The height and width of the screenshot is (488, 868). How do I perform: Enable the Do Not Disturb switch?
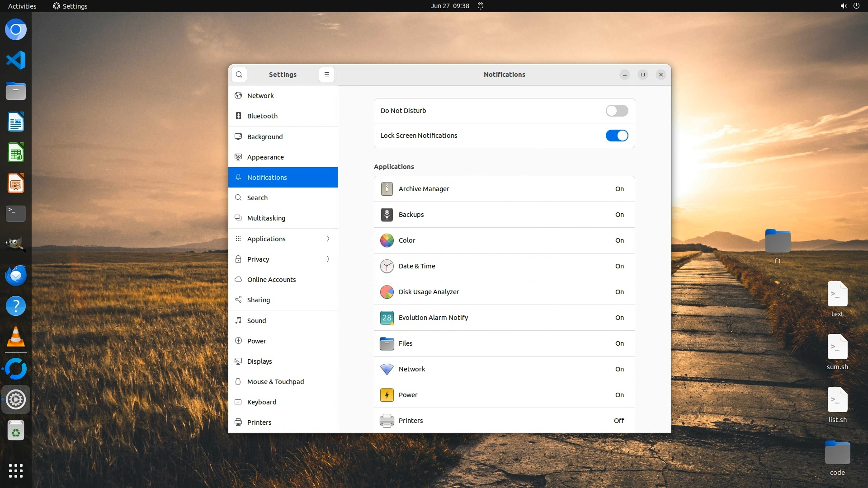[617, 111]
